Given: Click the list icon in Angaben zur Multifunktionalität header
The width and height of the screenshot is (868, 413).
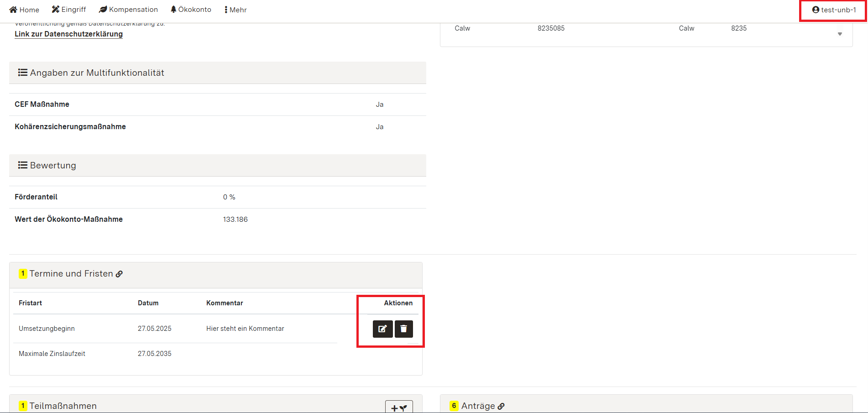Looking at the screenshot, I should pyautogui.click(x=22, y=73).
